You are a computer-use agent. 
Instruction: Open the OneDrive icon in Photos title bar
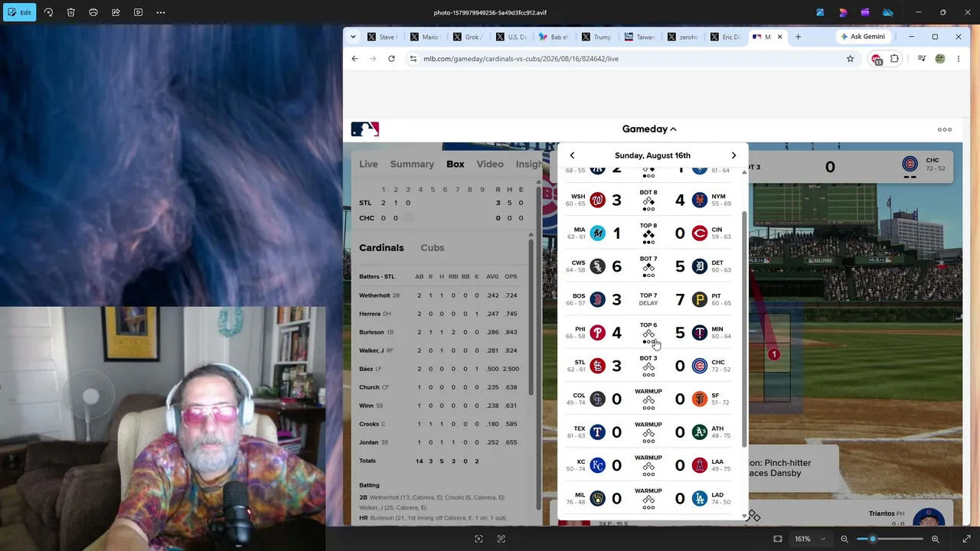[x=888, y=12]
